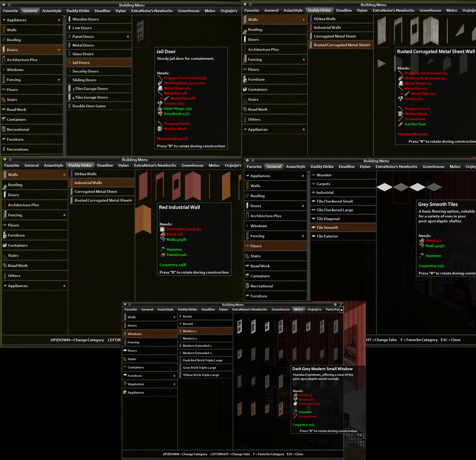Toggle favorite star on Vegetation category
The height and width of the screenshot is (460, 476).
(174, 384)
